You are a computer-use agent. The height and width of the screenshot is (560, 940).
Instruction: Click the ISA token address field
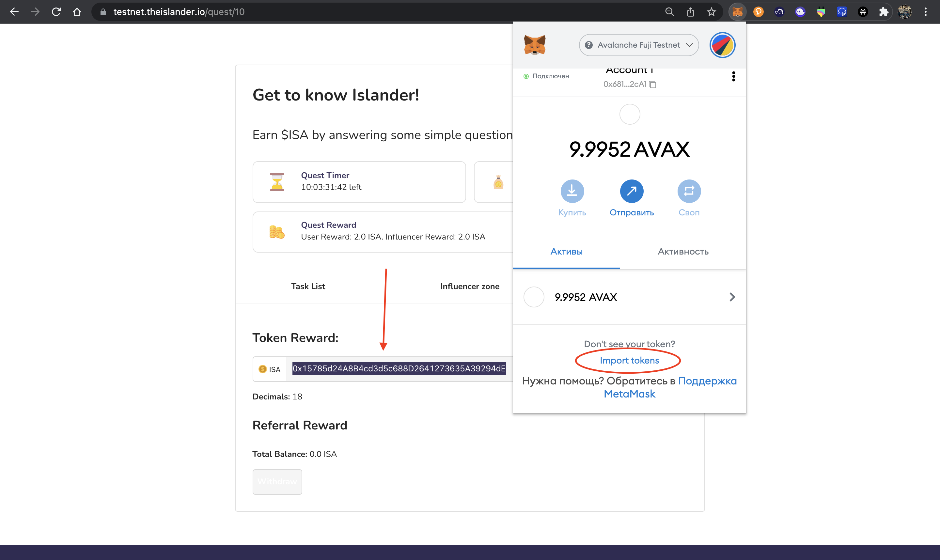(x=399, y=369)
